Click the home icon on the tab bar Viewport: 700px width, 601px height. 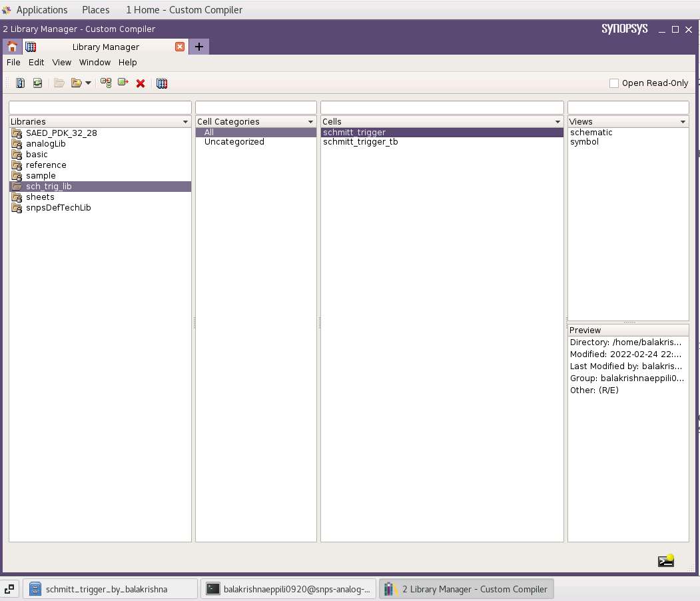point(12,47)
